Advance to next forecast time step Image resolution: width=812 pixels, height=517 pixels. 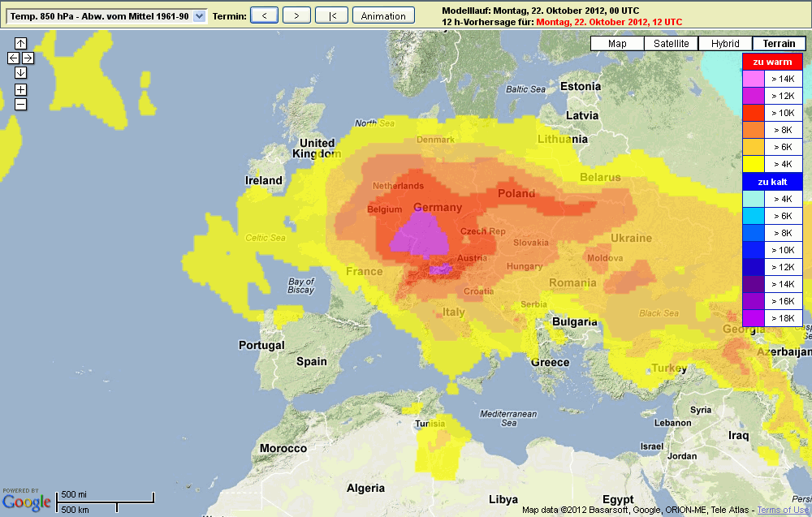296,15
